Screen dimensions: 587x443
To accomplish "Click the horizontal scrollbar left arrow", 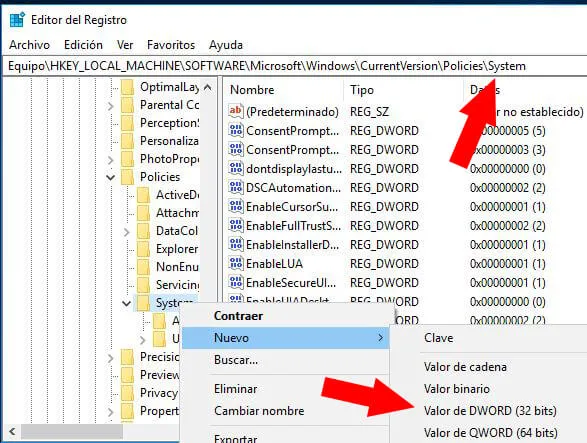I will coord(12,431).
